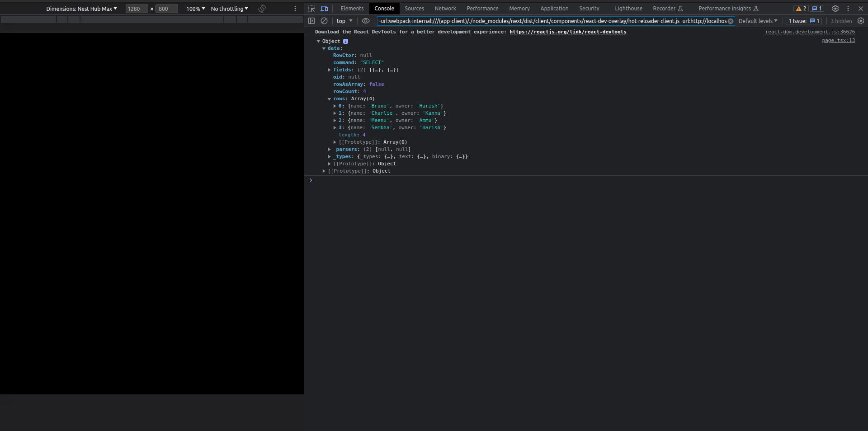Switch to the Sources tab
Screen dimensions: 868x431
pyautogui.click(x=414, y=9)
